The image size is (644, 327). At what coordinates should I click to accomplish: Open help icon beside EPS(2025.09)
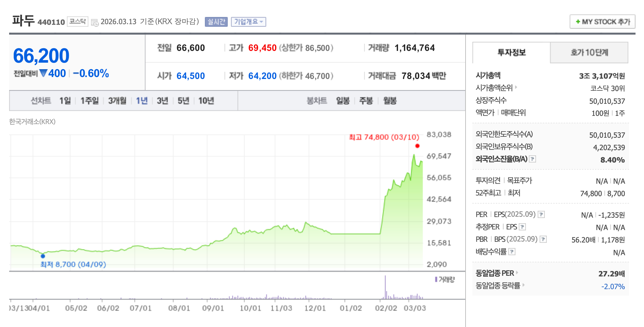coord(541,214)
